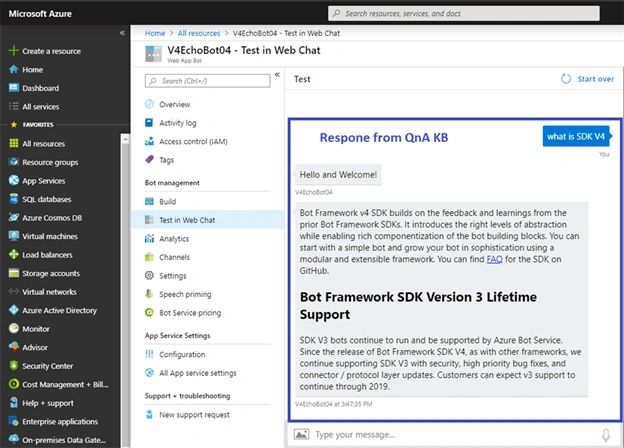
Task: Open Azure Active Directory icon
Action: pos(14,310)
